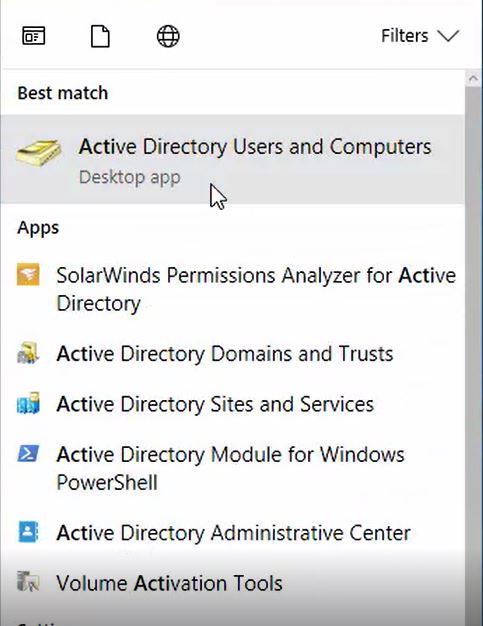Select the Web filter globe icon
The height and width of the screenshot is (626, 483).
pos(168,36)
